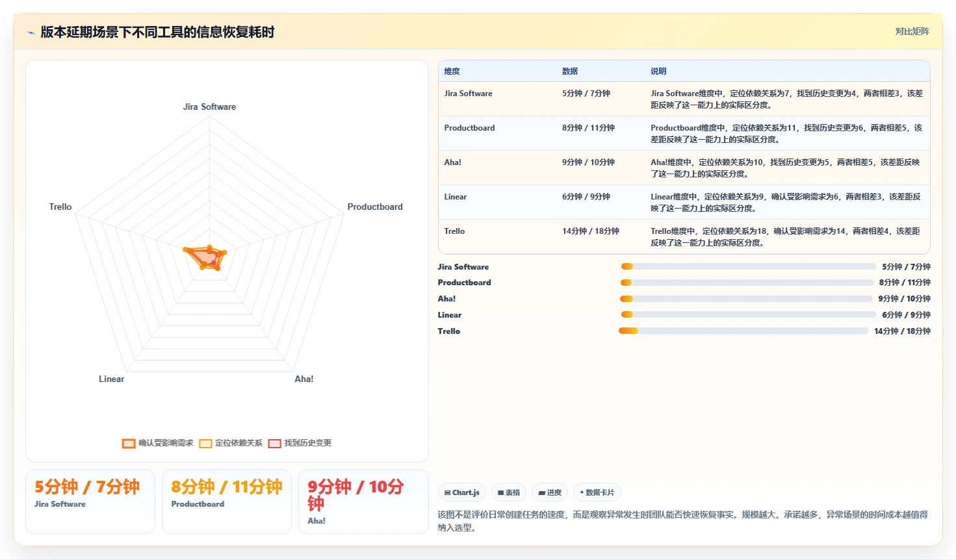Select the Linear table row name
Screen dimensions: 956x560
456,197
